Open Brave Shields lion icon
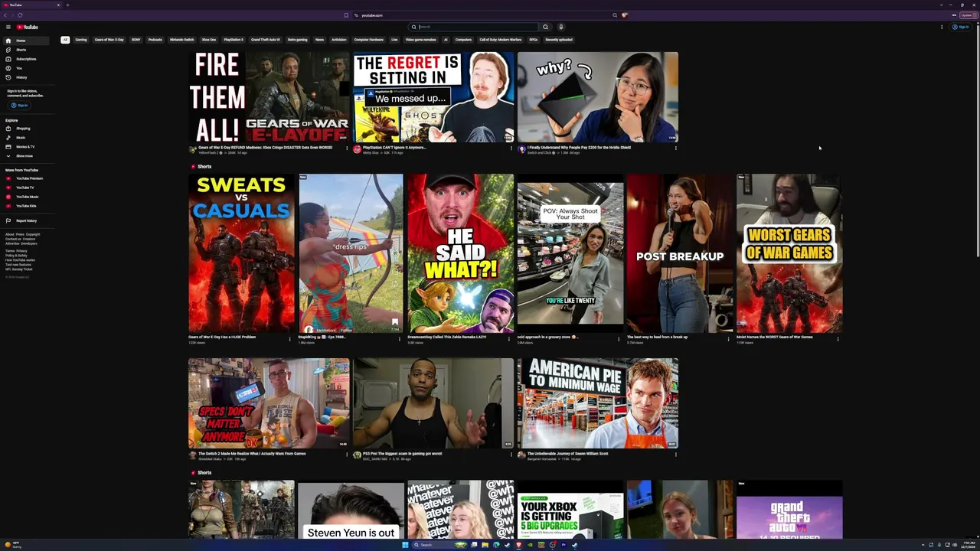980x551 pixels. [625, 15]
